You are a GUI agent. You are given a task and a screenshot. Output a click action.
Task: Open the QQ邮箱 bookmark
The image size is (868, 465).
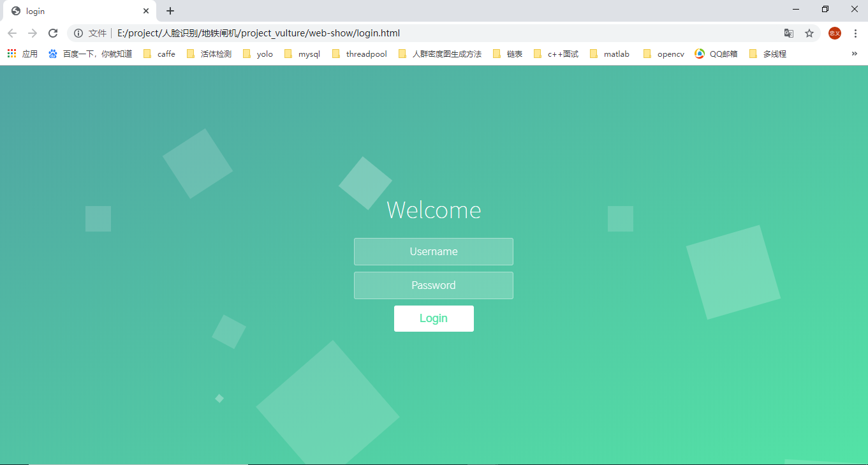tap(716, 54)
